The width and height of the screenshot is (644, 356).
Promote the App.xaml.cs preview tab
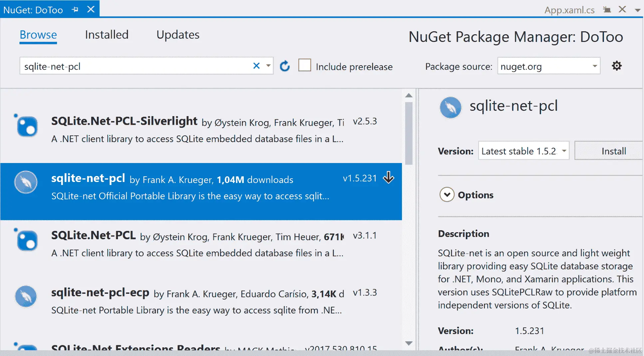point(607,10)
